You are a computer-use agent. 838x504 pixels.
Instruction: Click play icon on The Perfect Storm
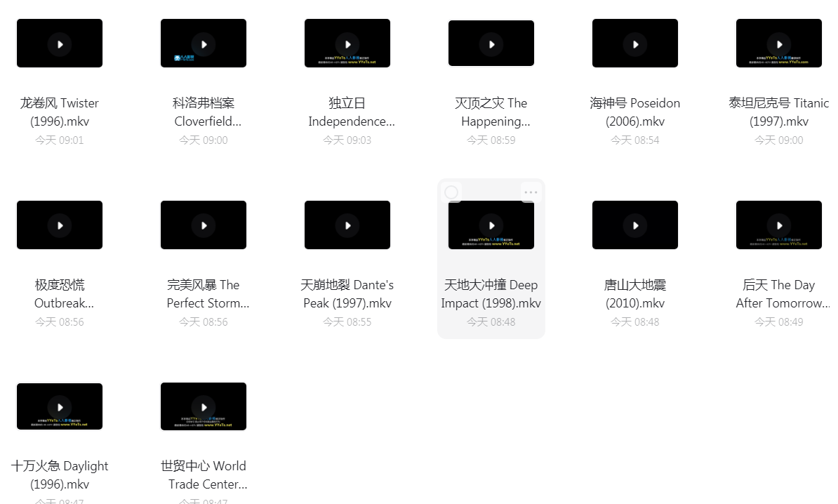[x=204, y=225]
